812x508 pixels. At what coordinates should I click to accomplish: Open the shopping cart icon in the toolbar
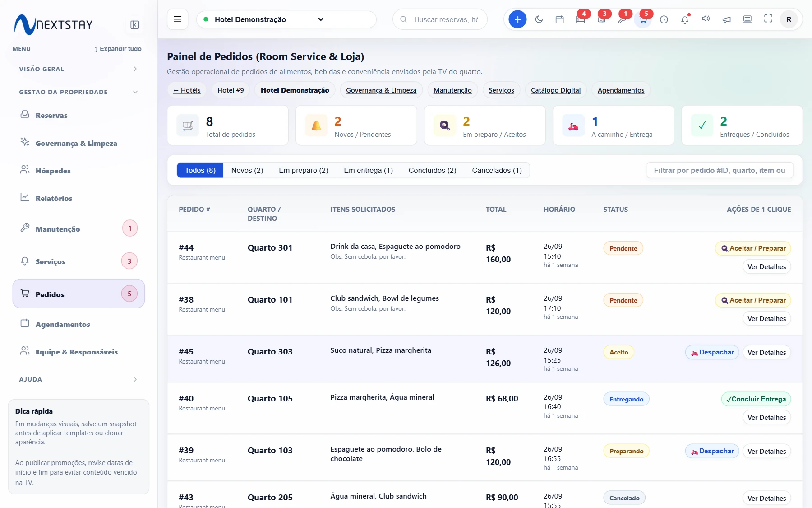click(643, 19)
